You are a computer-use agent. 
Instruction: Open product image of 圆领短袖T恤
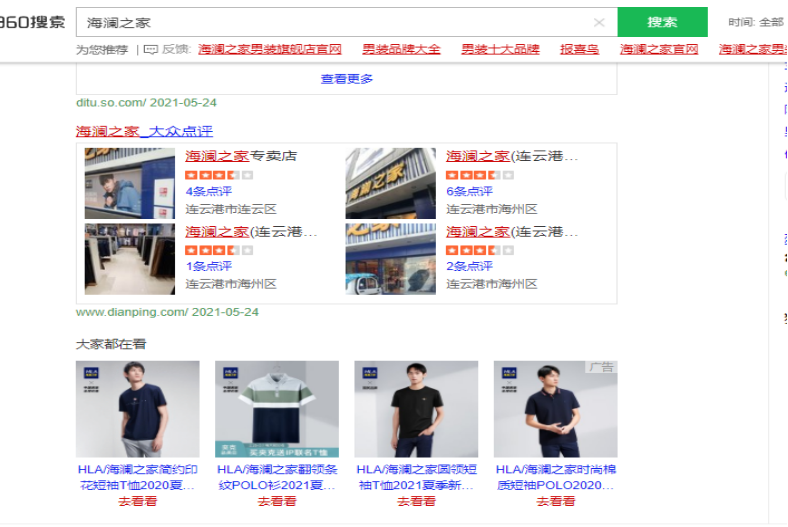416,409
